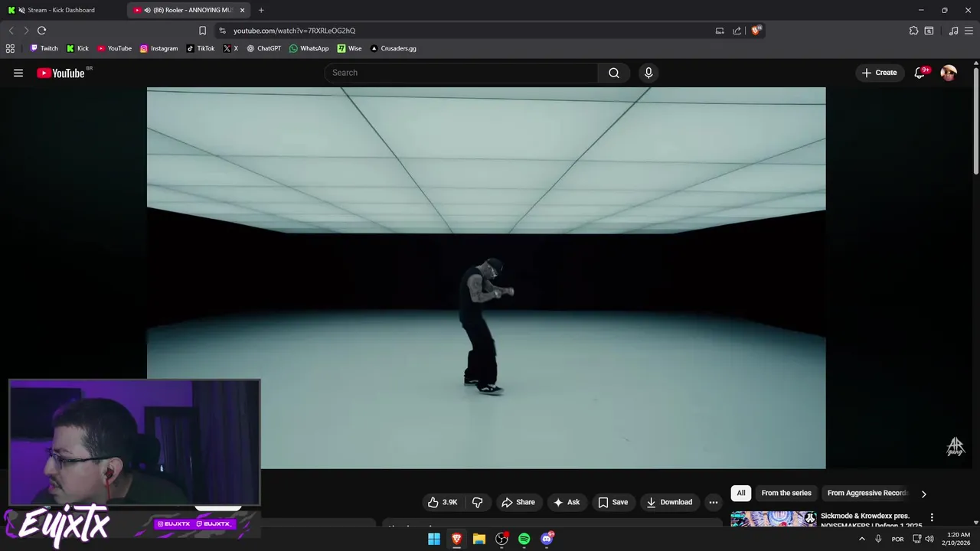Open File Explorer from the taskbar

click(479, 539)
